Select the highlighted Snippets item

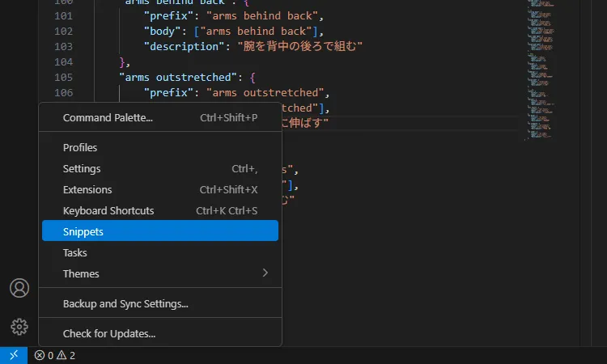160,231
